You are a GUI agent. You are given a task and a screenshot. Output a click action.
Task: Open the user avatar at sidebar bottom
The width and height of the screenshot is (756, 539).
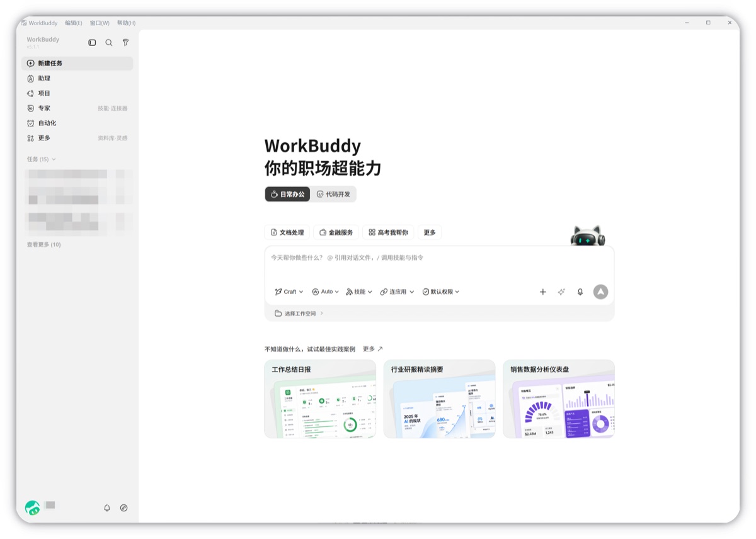[32, 508]
